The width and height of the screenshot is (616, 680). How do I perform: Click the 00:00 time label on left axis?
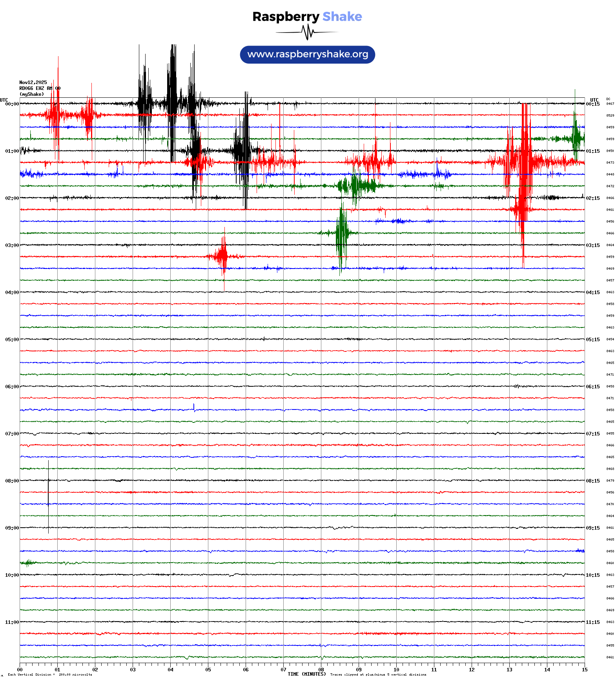pyautogui.click(x=12, y=104)
